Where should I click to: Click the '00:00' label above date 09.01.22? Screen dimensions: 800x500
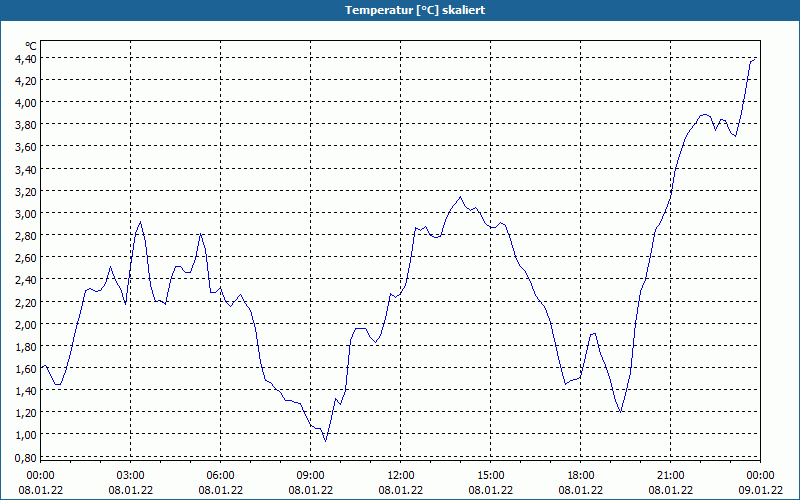(760, 476)
